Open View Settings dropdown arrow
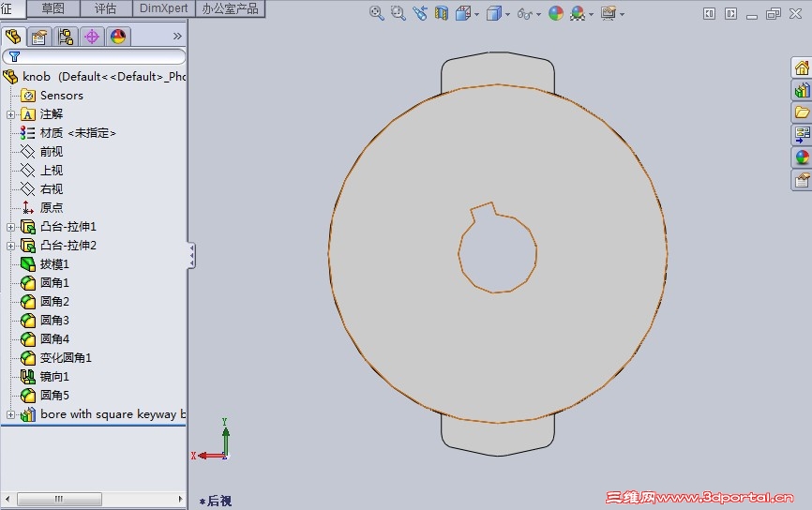The image size is (812, 510). [622, 14]
